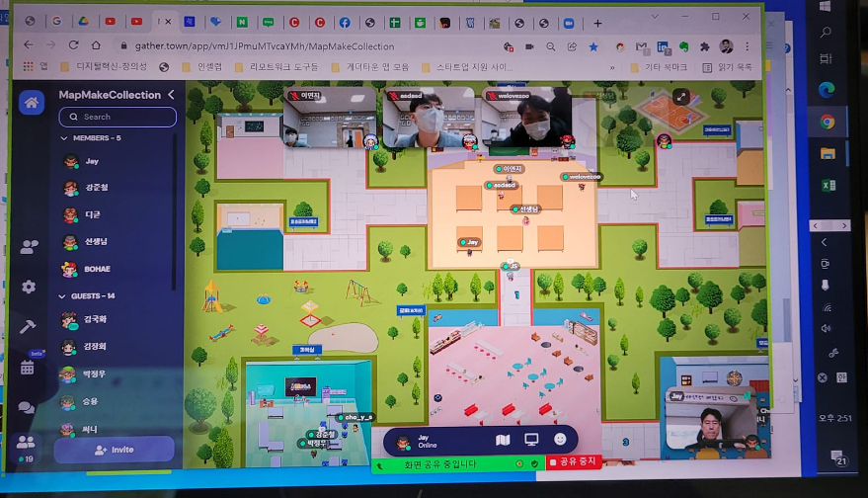Click the zoom magnifier in address bar

[550, 47]
